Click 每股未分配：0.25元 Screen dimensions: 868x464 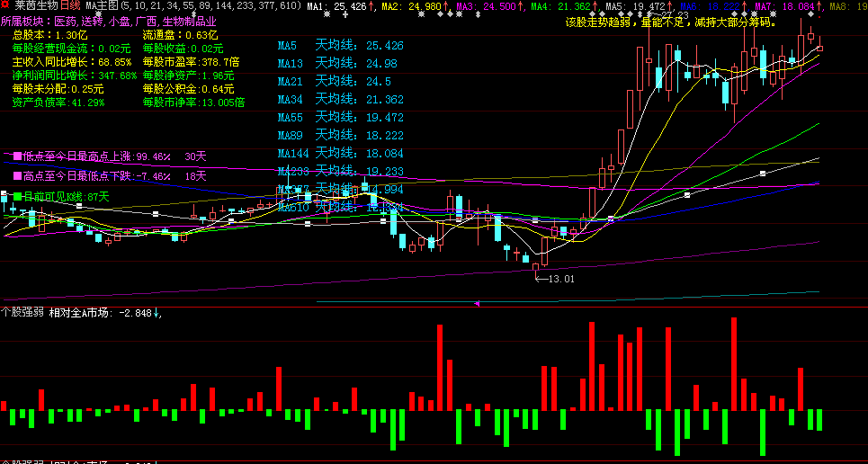click(x=58, y=89)
